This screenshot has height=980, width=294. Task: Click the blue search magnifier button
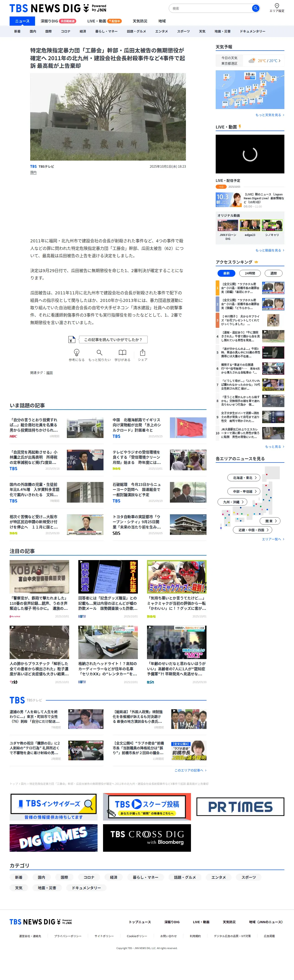coord(255,8)
